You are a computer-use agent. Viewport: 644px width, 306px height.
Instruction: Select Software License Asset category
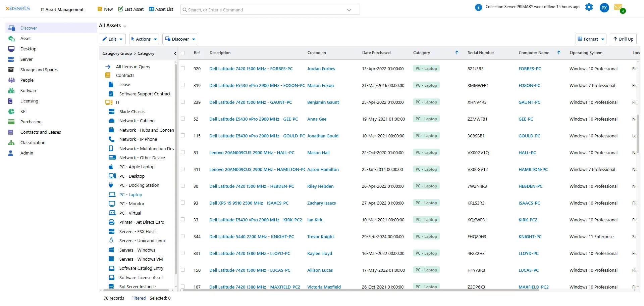pos(141,277)
